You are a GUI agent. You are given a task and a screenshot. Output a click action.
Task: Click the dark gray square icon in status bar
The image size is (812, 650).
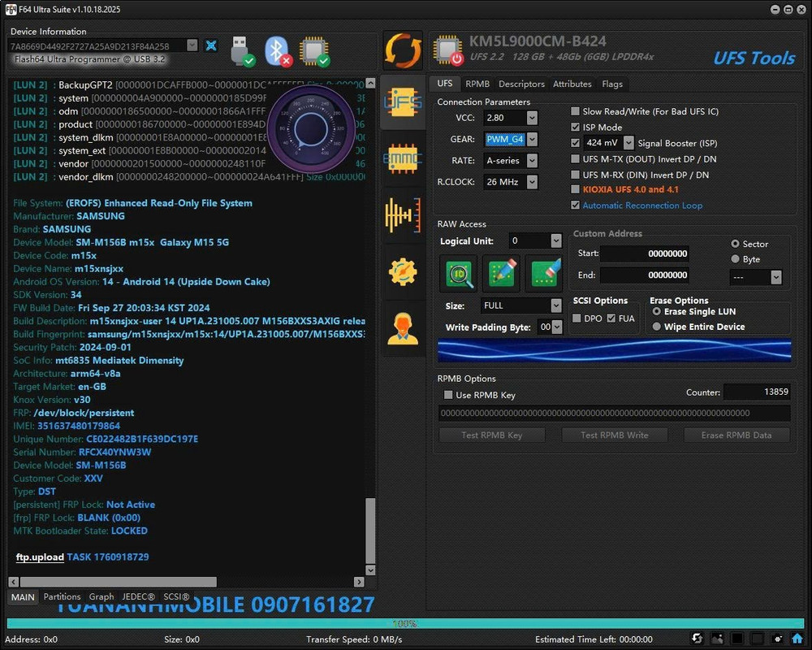point(757,639)
